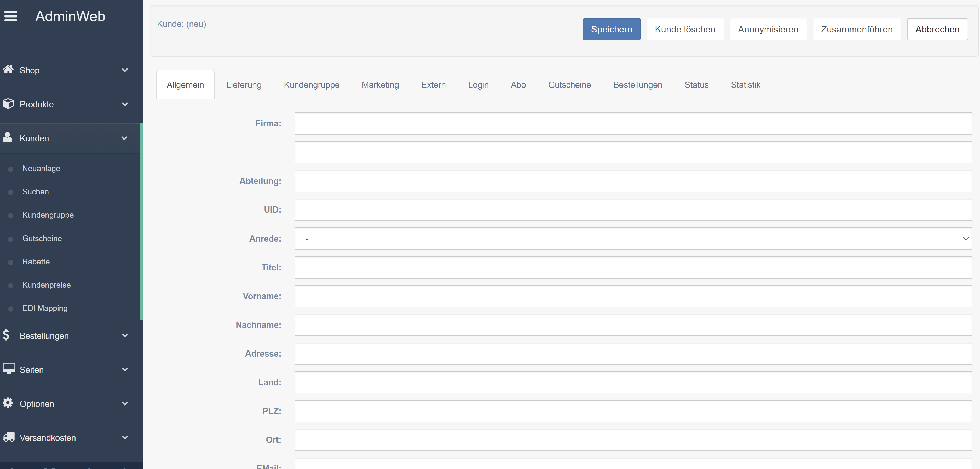Click the AdminWeb logo title

coord(70,16)
